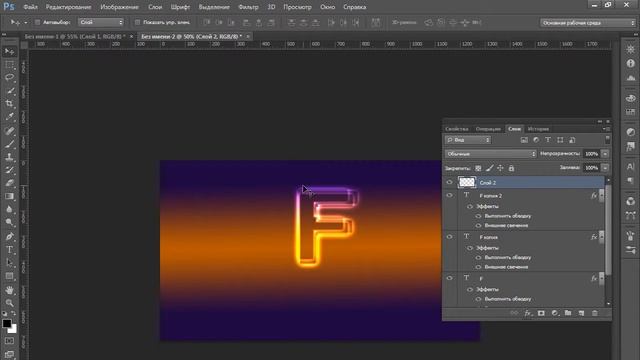Toggle Эффекты visibility of F копия 2

click(x=470, y=207)
